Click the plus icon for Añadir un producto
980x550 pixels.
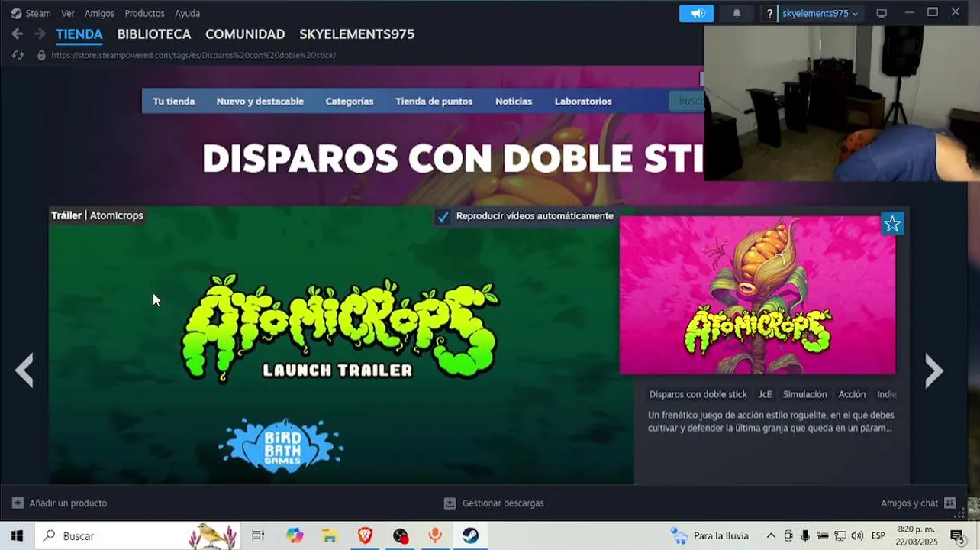(x=18, y=503)
